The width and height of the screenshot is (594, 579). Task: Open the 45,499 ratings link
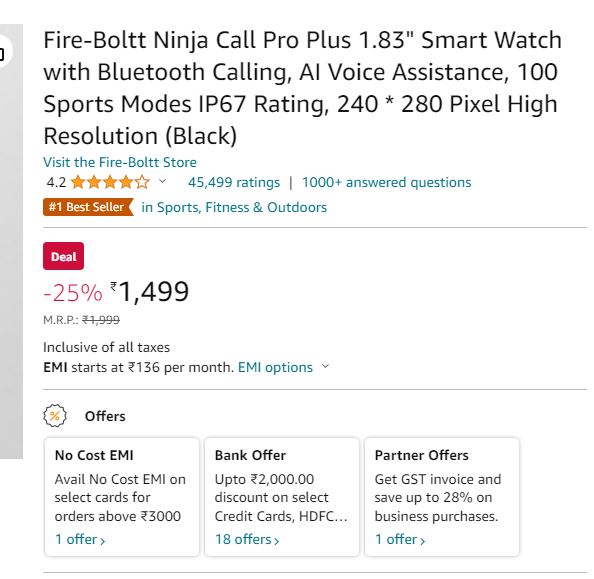(234, 182)
